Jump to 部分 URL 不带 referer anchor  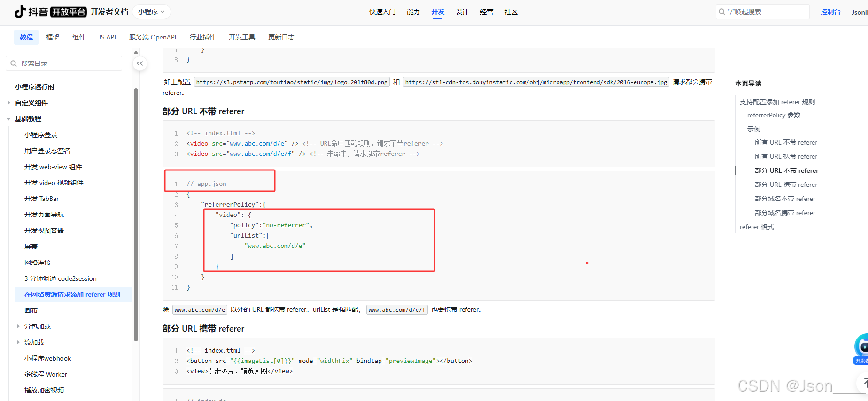786,170
